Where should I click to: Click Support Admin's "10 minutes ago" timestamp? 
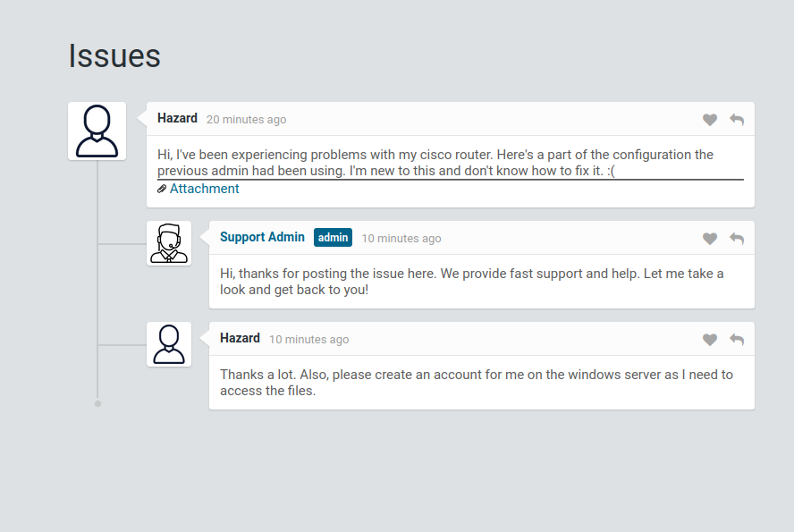point(401,239)
